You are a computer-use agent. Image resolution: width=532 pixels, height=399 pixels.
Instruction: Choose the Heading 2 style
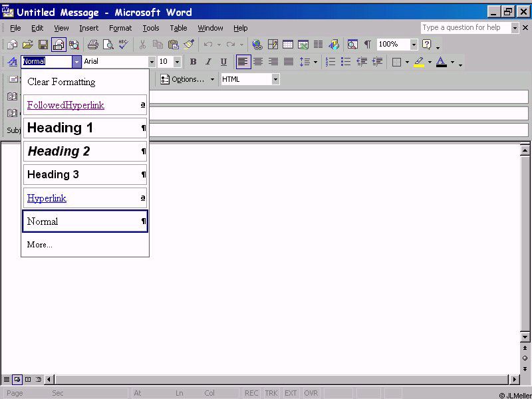pyautogui.click(x=85, y=152)
